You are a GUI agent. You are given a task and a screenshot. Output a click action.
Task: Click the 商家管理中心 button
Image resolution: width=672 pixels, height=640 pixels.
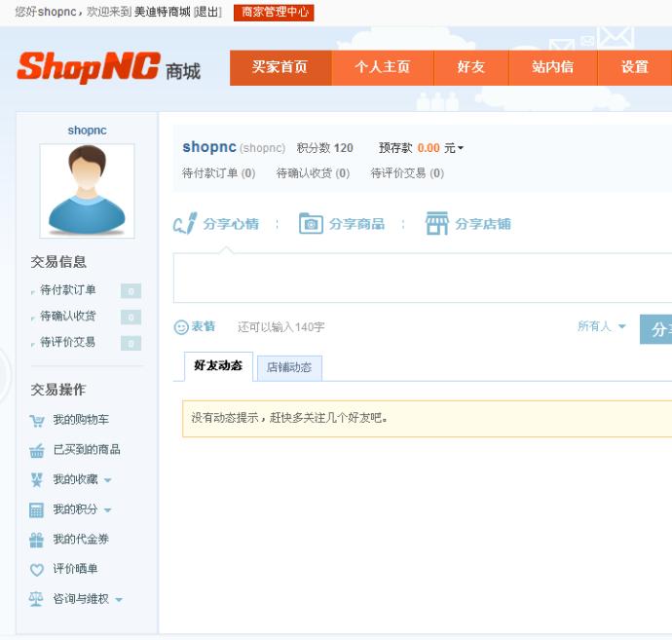[274, 13]
